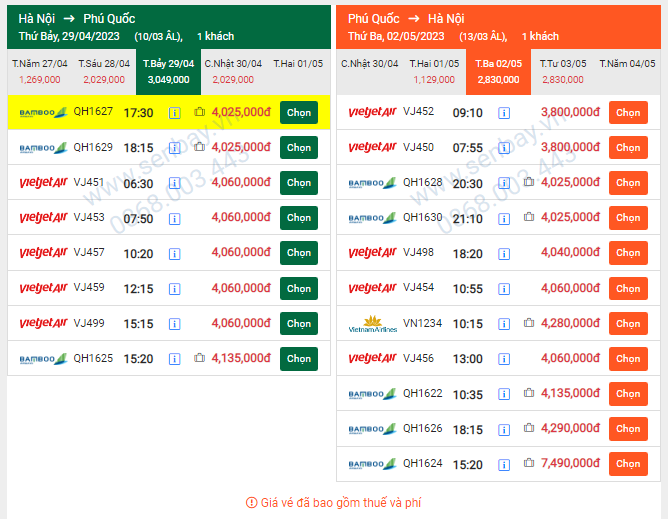Open info icon for flight VJ452
This screenshot has width=668, height=519.
tap(504, 113)
